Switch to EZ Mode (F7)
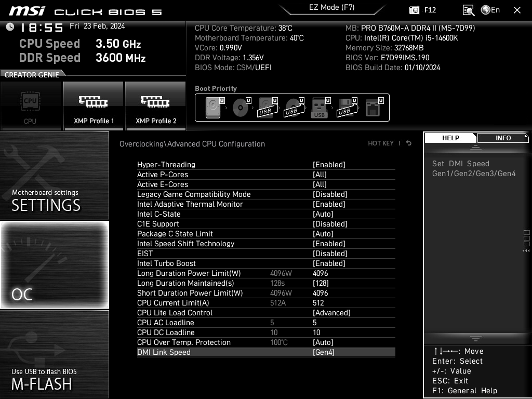 332,7
